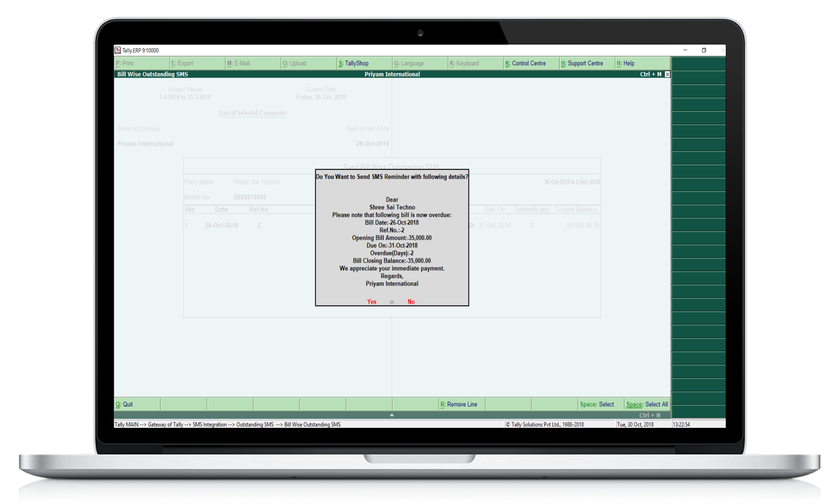
Task: Click Friday, 26 Oct, 2018 current date
Action: tap(321, 97)
